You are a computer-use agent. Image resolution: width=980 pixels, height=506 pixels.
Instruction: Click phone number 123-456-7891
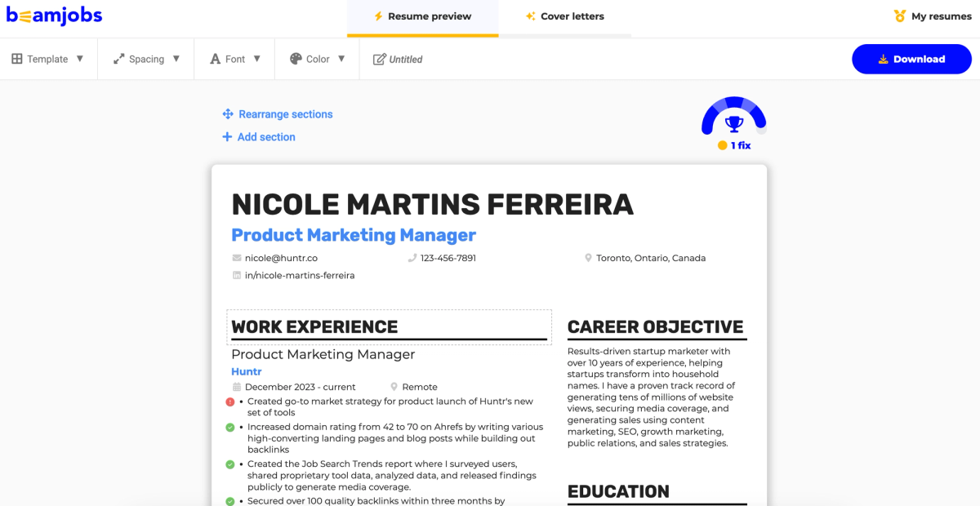448,258
